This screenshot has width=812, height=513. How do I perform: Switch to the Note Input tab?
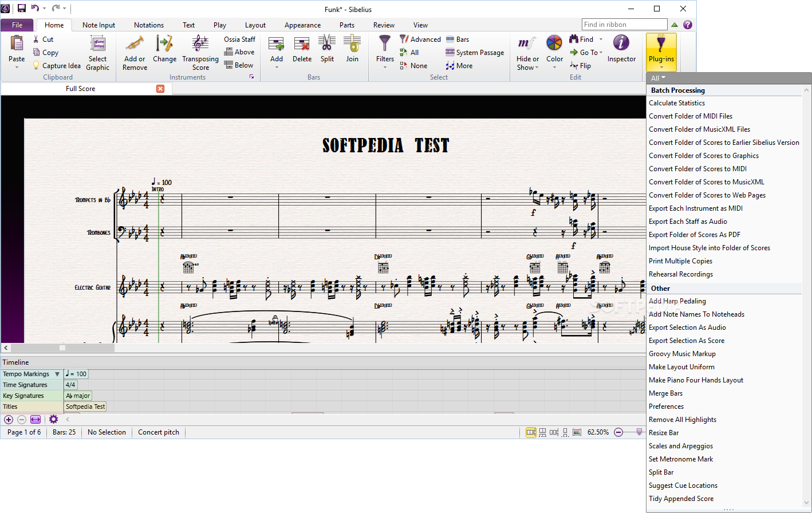pos(98,25)
